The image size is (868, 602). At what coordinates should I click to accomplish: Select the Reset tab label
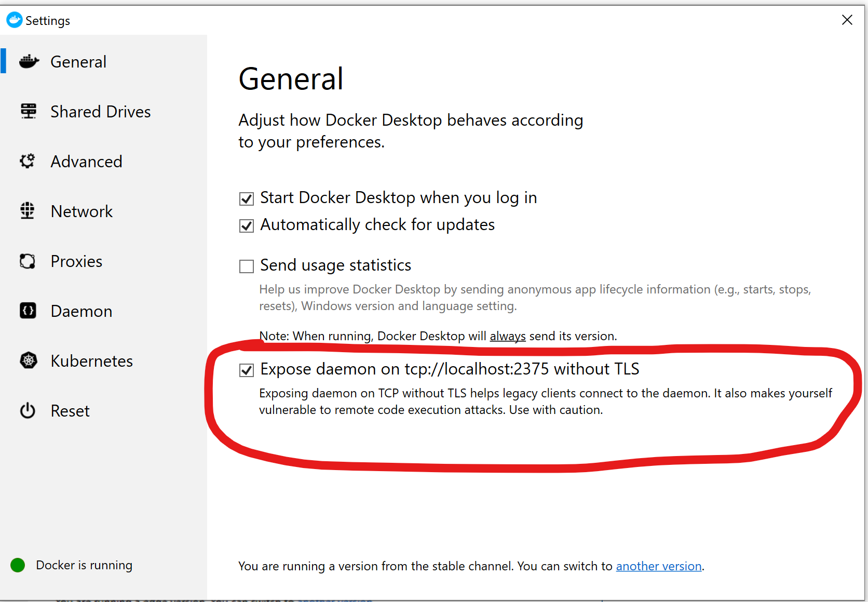tap(70, 411)
